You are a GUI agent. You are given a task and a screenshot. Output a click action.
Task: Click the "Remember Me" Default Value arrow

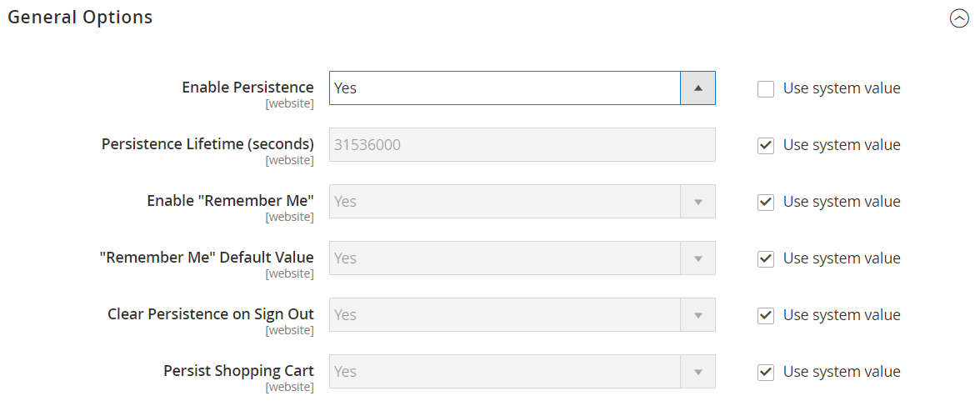coord(698,258)
